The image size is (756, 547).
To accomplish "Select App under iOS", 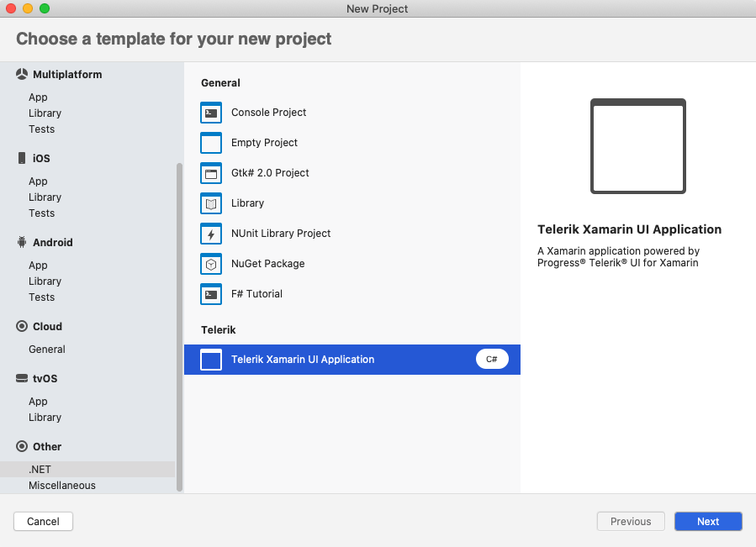I will point(38,181).
